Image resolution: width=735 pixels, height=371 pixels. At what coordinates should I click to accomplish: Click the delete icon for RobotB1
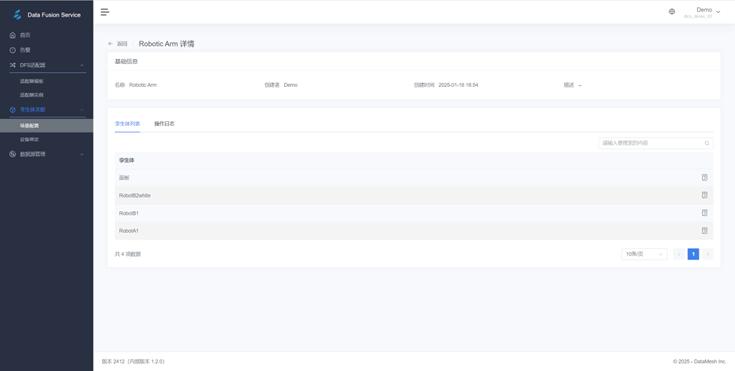[x=704, y=213]
